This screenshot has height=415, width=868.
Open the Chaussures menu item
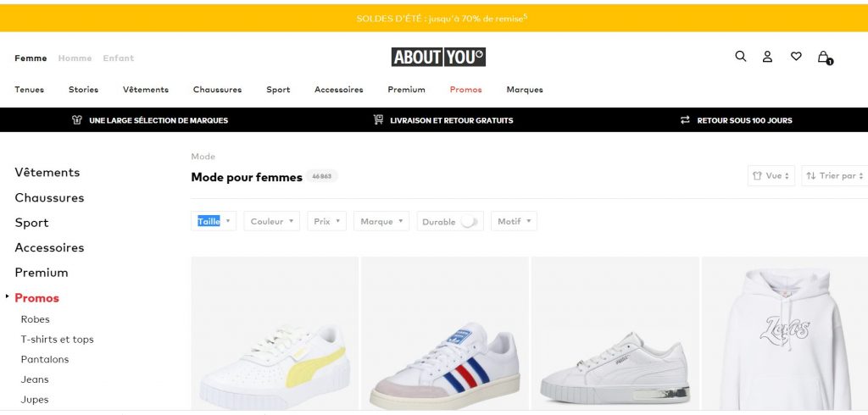click(217, 90)
